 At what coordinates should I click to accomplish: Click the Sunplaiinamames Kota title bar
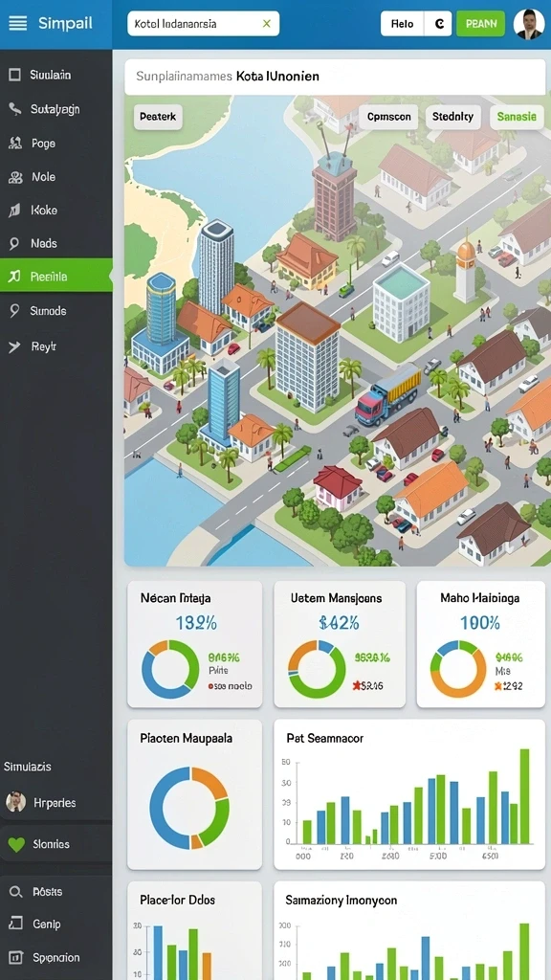coord(335,77)
